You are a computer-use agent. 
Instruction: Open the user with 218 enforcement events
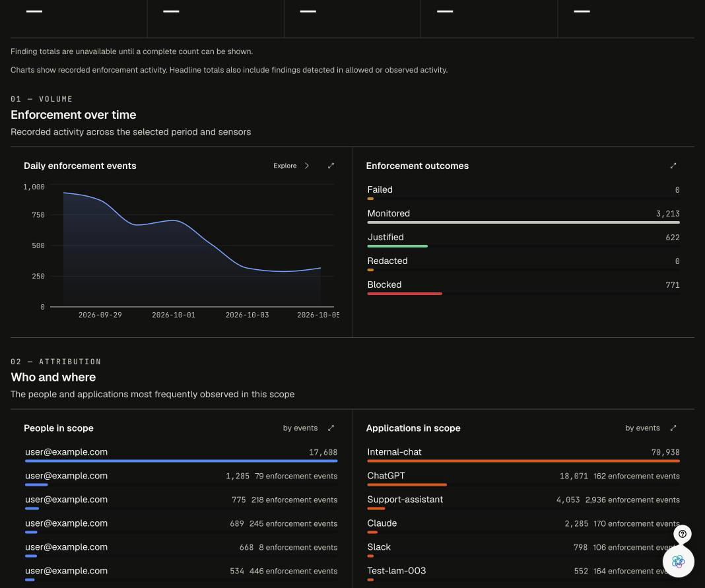181,502
